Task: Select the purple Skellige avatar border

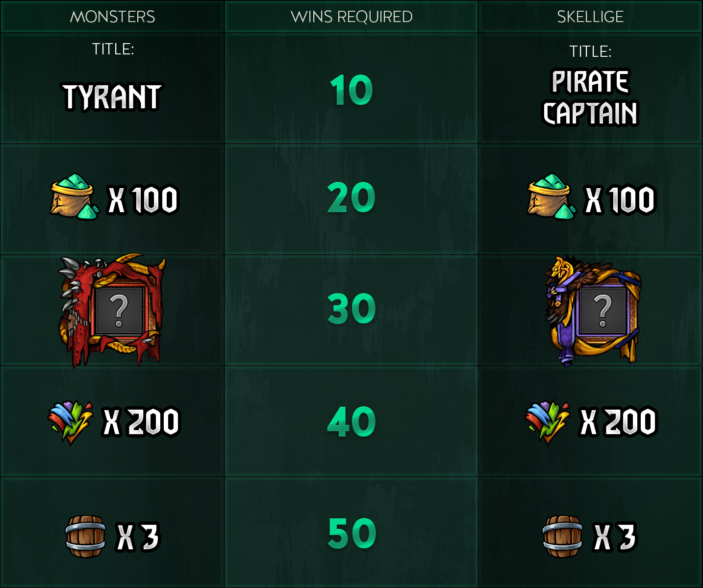Action: [x=593, y=311]
